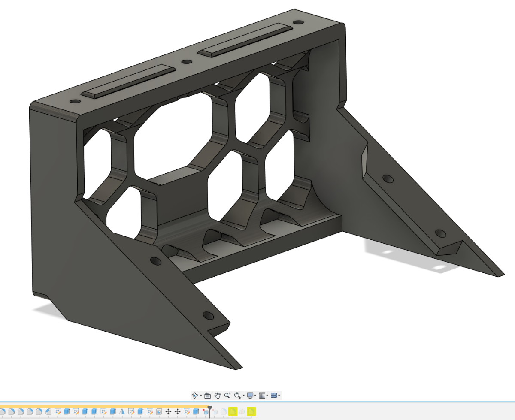Image resolution: width=515 pixels, height=420 pixels.
Task: Activate the Orbit tool in navigation bar
Action: coord(194,395)
